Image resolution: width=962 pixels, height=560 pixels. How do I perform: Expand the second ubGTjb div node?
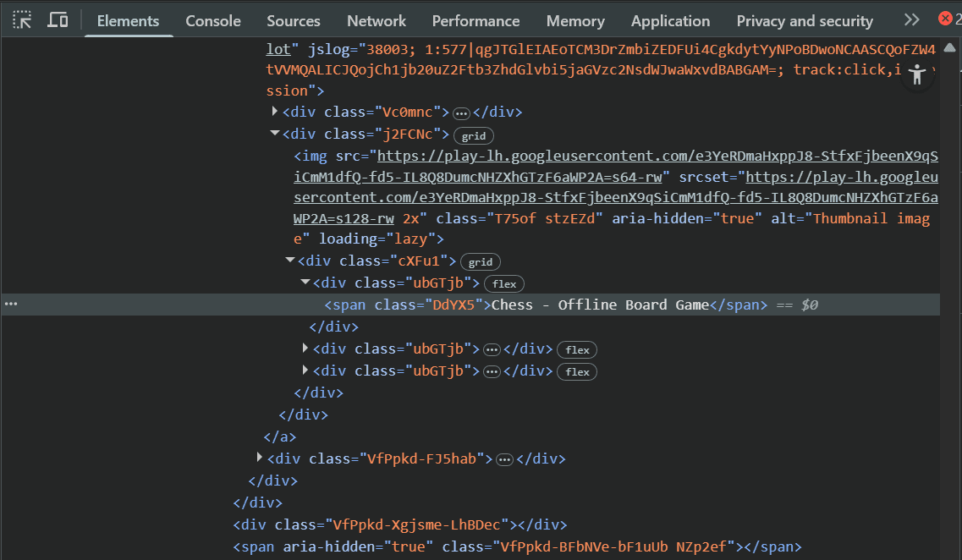pyautogui.click(x=305, y=348)
